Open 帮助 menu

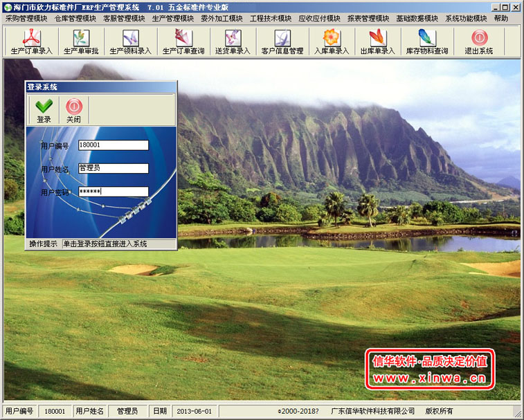point(501,19)
